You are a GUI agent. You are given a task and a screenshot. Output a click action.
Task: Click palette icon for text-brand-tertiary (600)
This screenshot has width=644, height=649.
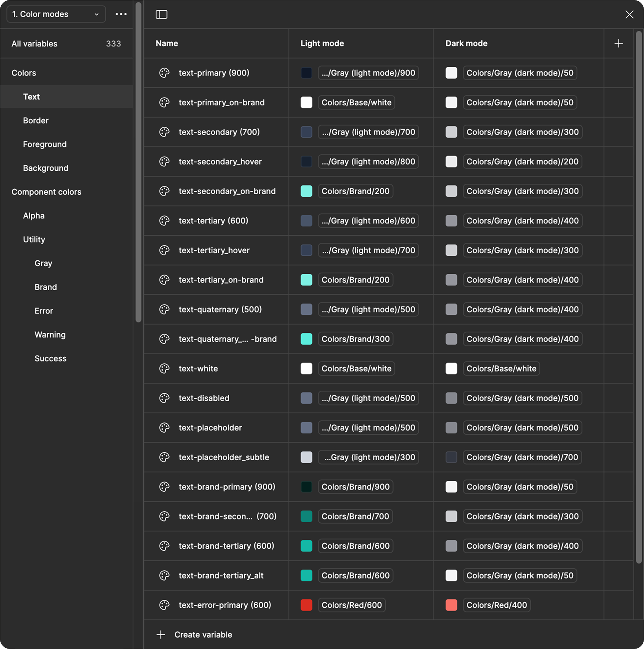coord(164,546)
